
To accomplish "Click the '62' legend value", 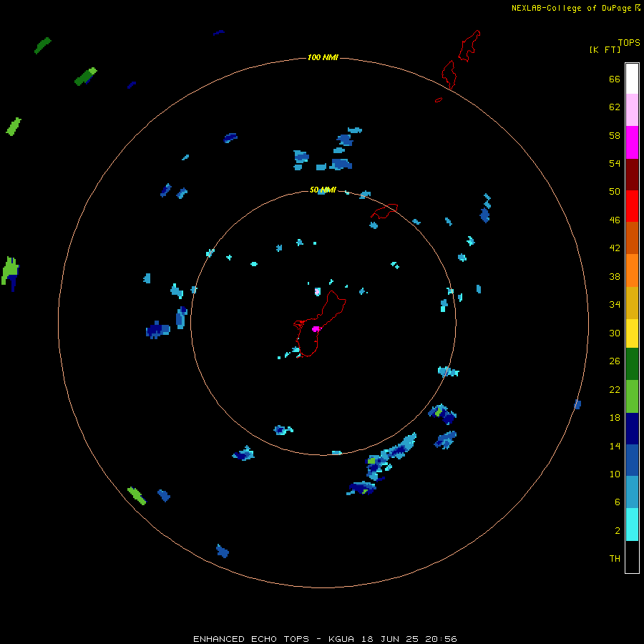I will pos(615,107).
